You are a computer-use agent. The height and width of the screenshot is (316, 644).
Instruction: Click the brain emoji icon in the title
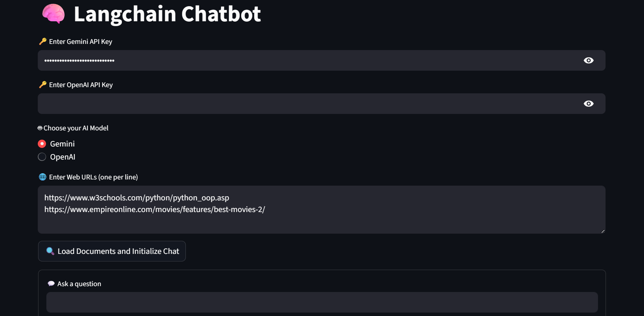[x=53, y=14]
